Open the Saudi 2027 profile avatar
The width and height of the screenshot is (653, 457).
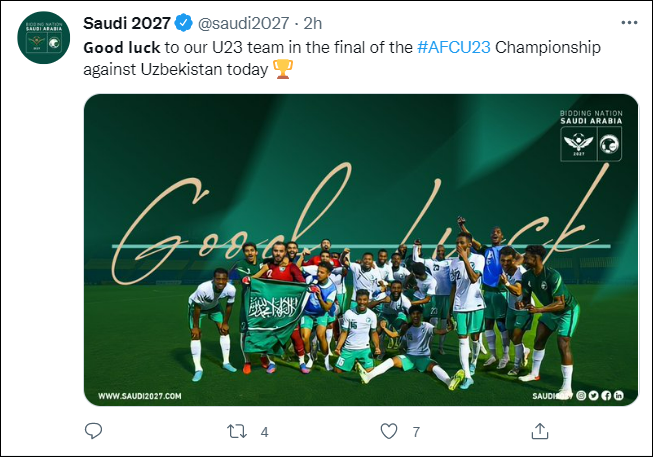[x=43, y=38]
